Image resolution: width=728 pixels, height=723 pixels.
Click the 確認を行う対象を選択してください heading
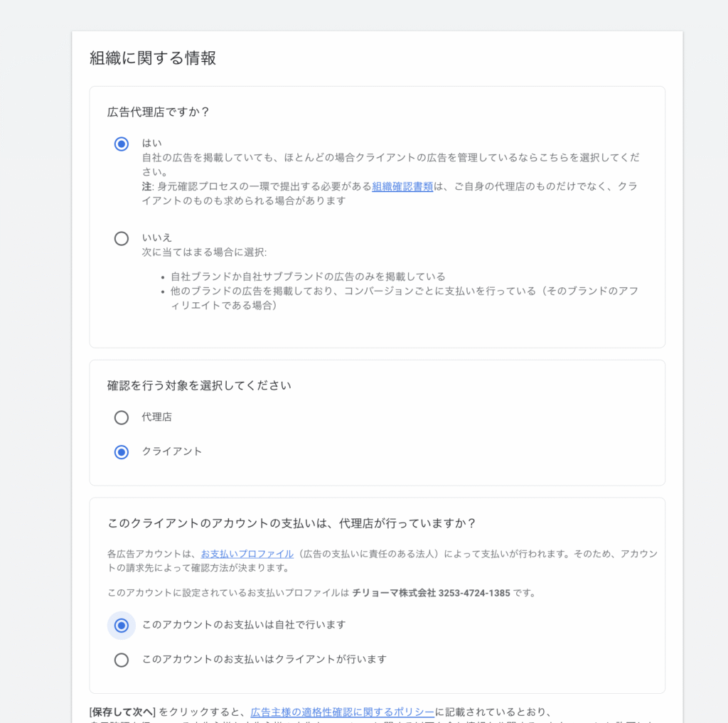[x=199, y=385]
